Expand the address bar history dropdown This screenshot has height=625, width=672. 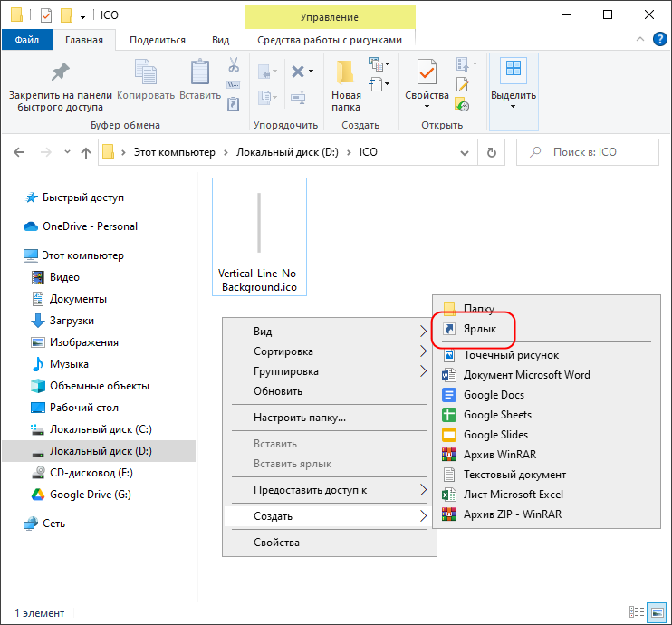coord(464,152)
